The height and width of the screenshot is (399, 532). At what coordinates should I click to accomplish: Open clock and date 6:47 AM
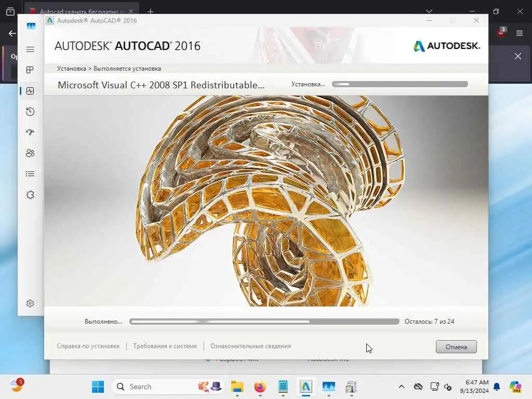tap(474, 387)
